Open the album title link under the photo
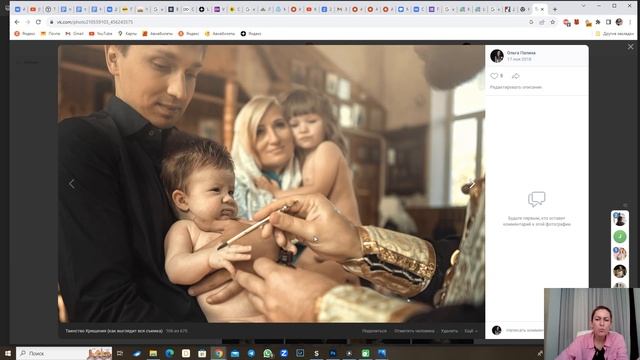The height and width of the screenshot is (360, 640). point(114,331)
